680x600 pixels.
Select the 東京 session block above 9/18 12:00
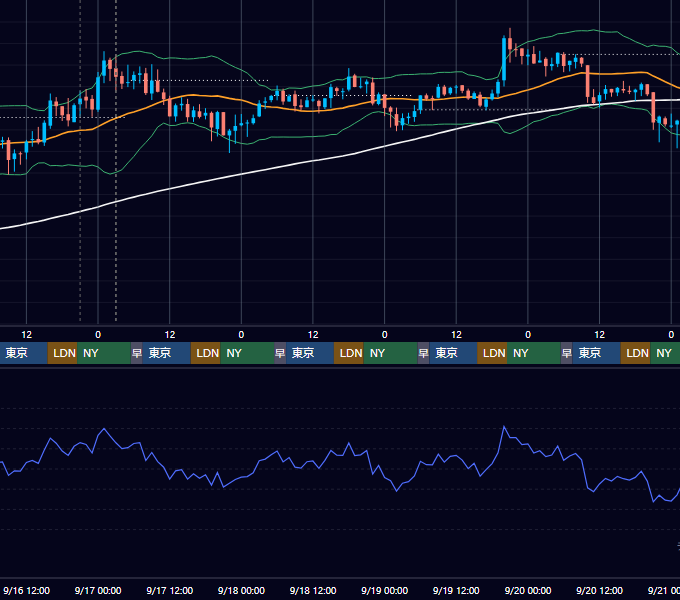pos(310,353)
